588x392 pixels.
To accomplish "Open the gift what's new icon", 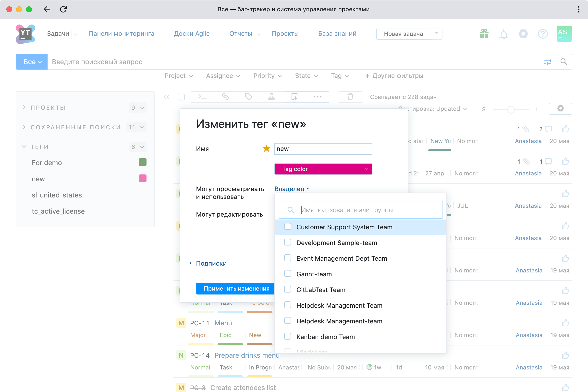I will [484, 34].
